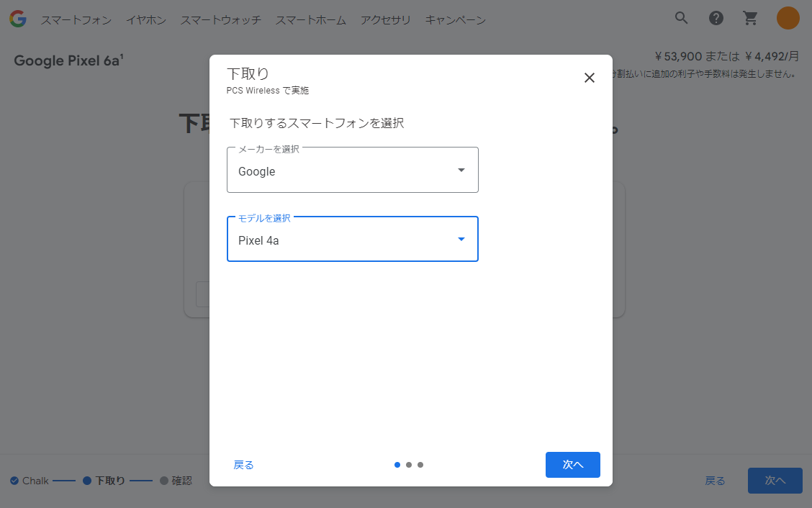This screenshot has width=812, height=508.
Task: Open the スマートウォッチ menu item
Action: 220,20
